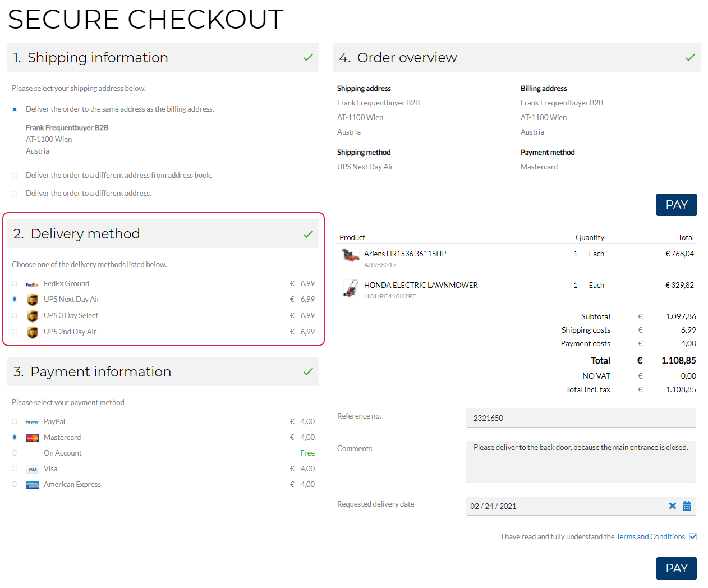Click the Total incl. tax label
This screenshot has height=588, width=708.
pyautogui.click(x=588, y=390)
